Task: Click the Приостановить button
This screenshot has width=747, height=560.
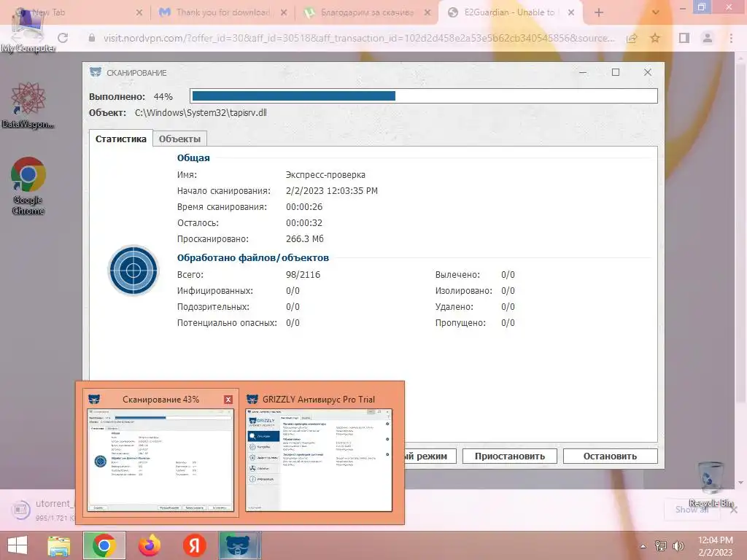Action: [x=510, y=456]
